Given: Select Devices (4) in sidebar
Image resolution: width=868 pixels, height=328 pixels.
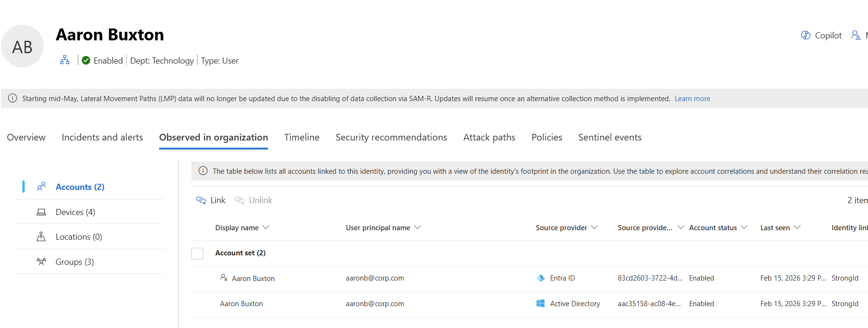Looking at the screenshot, I should (x=75, y=212).
